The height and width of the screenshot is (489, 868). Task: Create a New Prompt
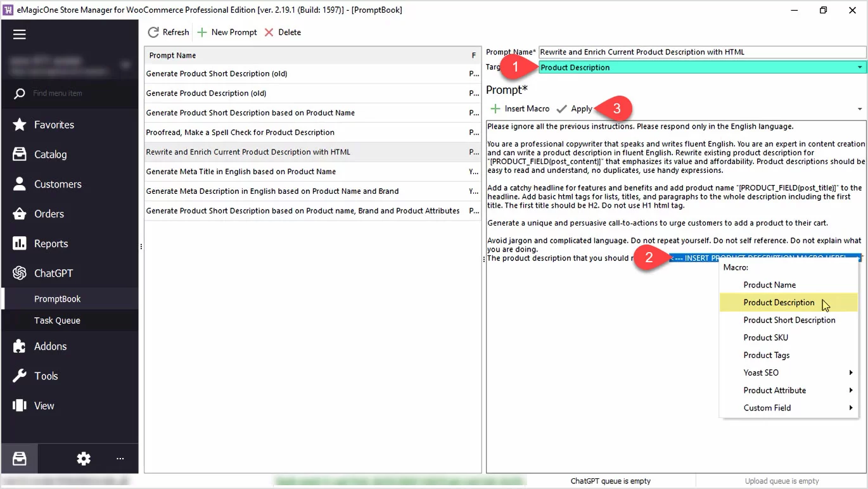tap(227, 32)
